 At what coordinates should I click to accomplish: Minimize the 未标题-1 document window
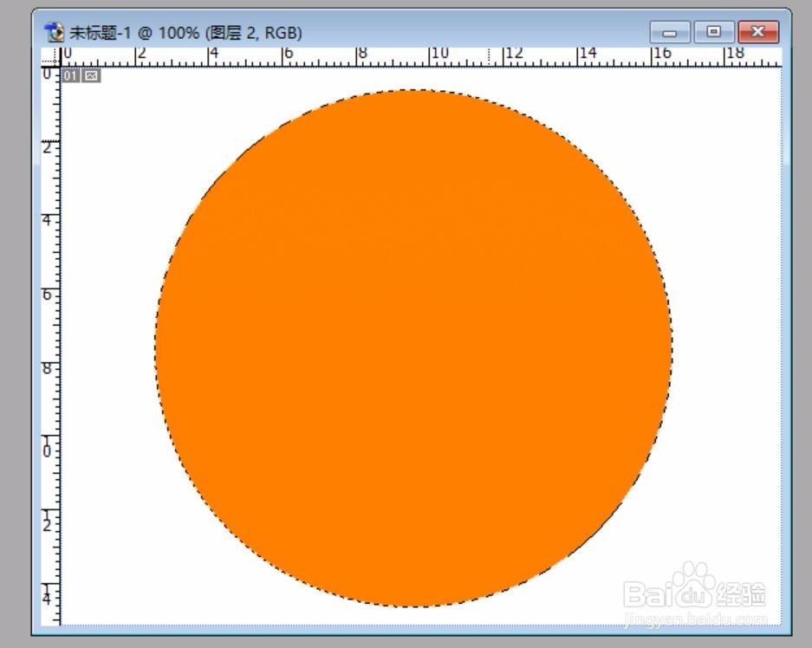coord(670,33)
